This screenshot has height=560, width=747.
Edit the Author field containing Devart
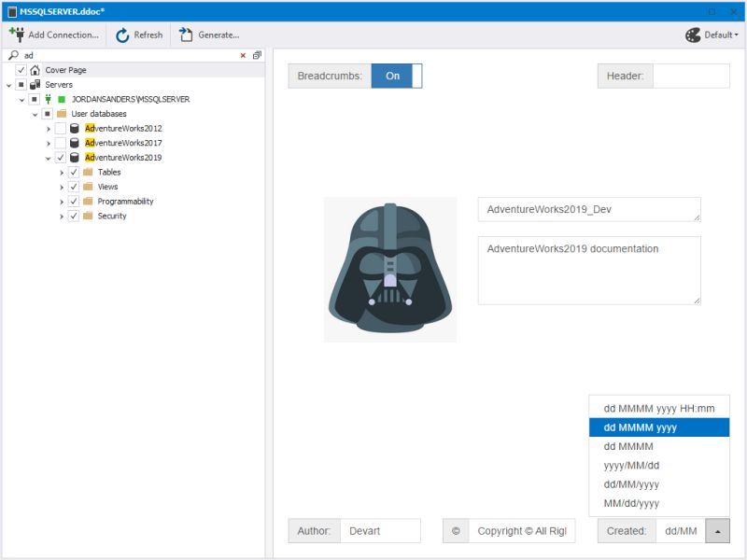coord(383,530)
